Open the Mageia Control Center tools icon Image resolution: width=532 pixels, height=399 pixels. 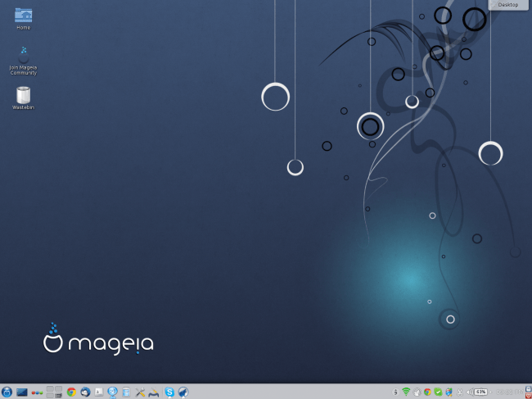140,392
